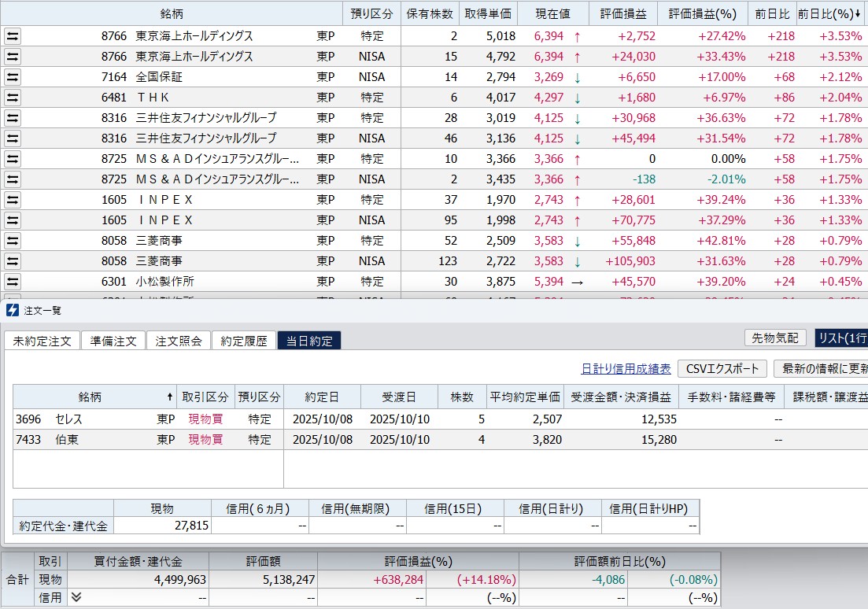Click 三菱商事 NISA row value +105,903
This screenshot has width=868, height=609.
pos(630,262)
